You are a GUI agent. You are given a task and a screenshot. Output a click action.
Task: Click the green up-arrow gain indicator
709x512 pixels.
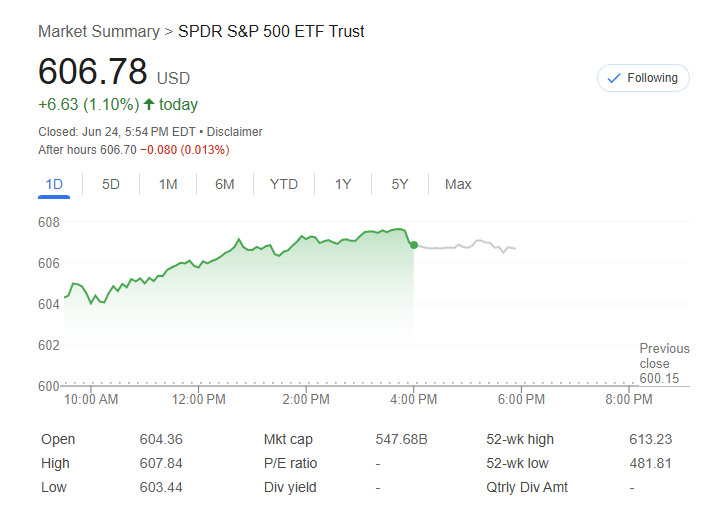pyautogui.click(x=149, y=105)
